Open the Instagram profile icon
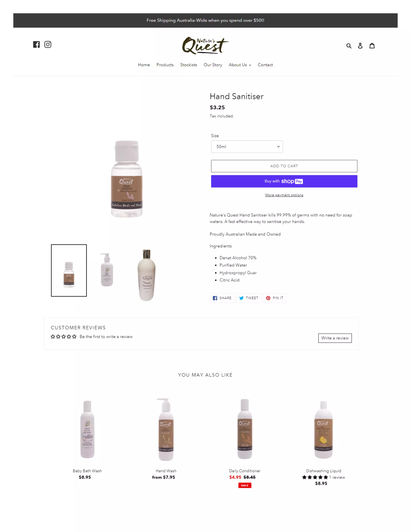This screenshot has height=532, width=411. [x=48, y=44]
